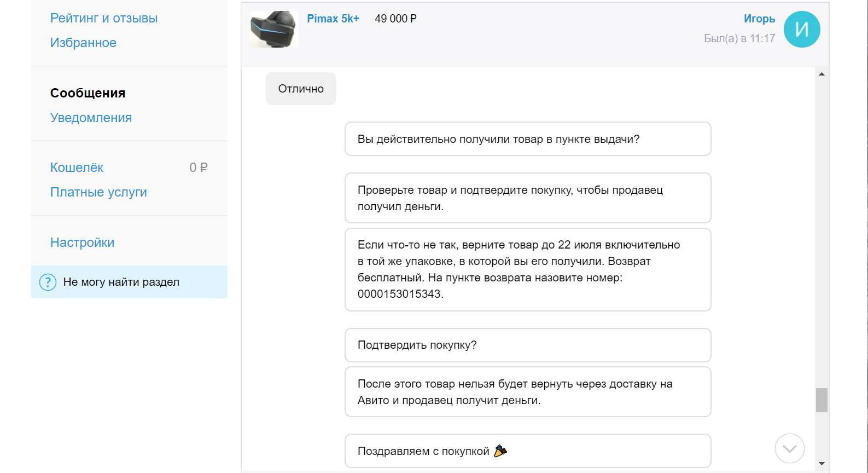Select Сообщения in the sidebar
Screen dimensions: 868x473
coord(88,93)
